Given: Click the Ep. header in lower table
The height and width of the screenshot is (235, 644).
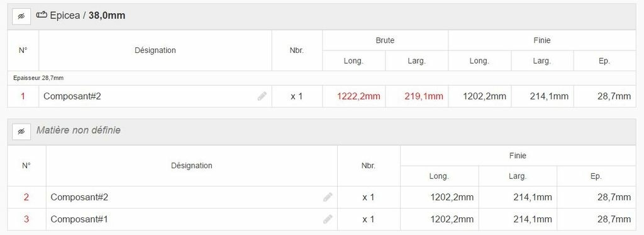Looking at the screenshot, I should (x=596, y=176).
